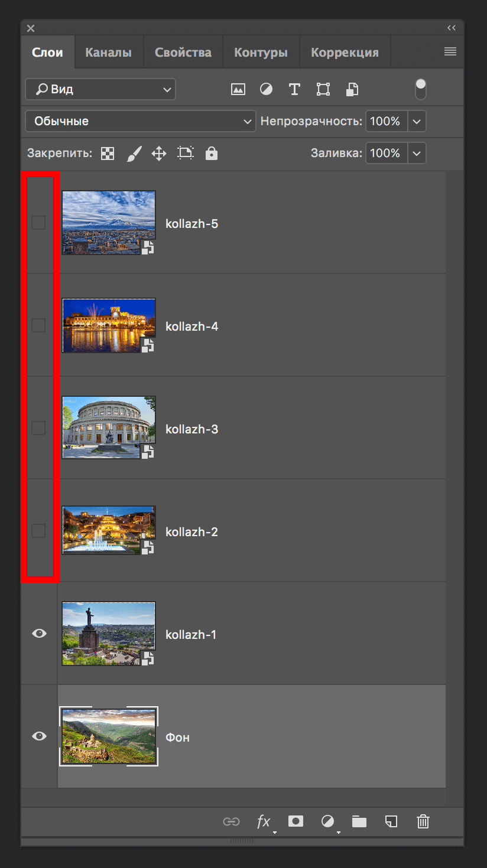Image resolution: width=487 pixels, height=868 pixels.
Task: Add layer mask icon
Action: (296, 821)
